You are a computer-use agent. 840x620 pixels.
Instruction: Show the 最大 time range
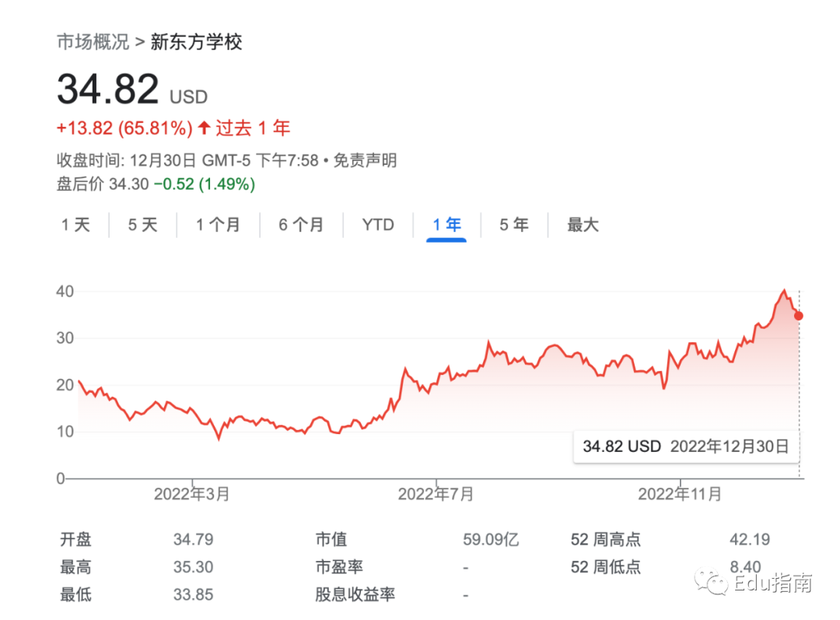(583, 225)
